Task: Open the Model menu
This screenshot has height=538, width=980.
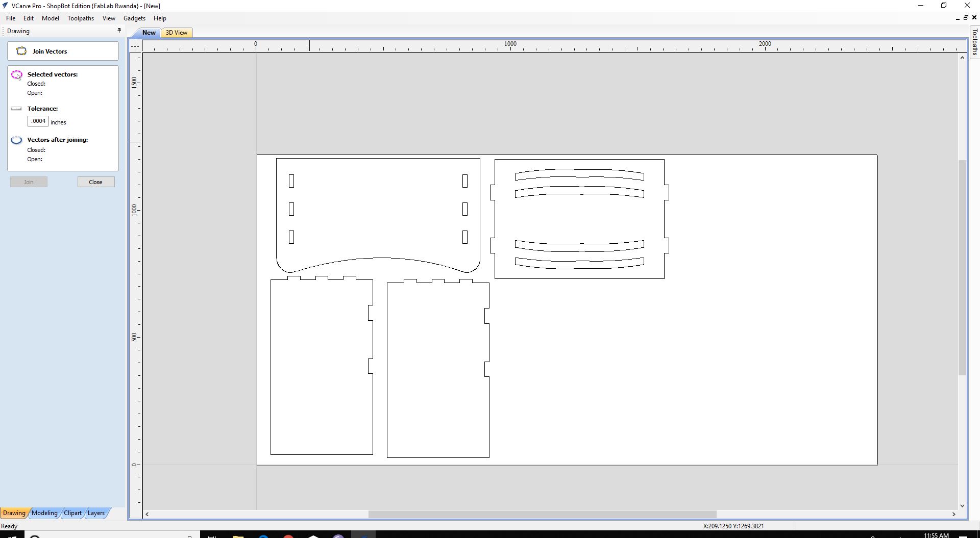Action: [x=51, y=18]
